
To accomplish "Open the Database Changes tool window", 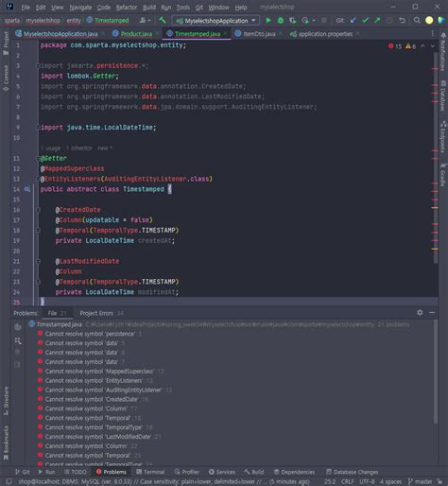I will pyautogui.click(x=353, y=472).
